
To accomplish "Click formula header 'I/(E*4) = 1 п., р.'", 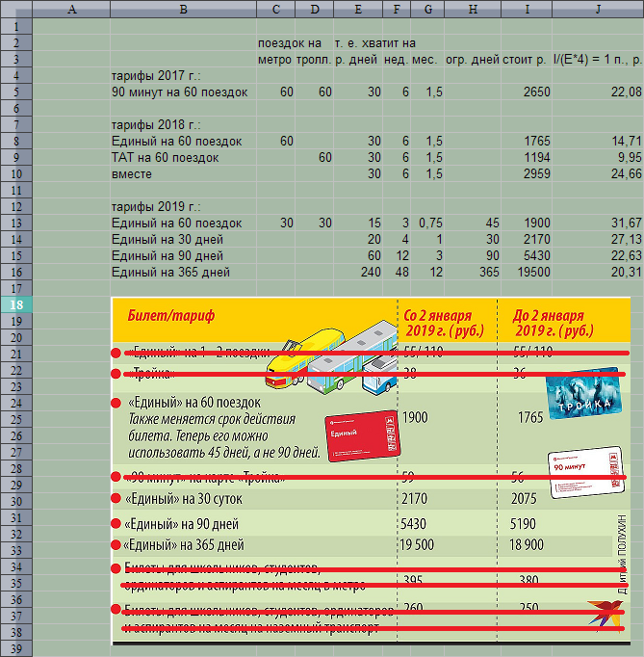I will pyautogui.click(x=598, y=60).
